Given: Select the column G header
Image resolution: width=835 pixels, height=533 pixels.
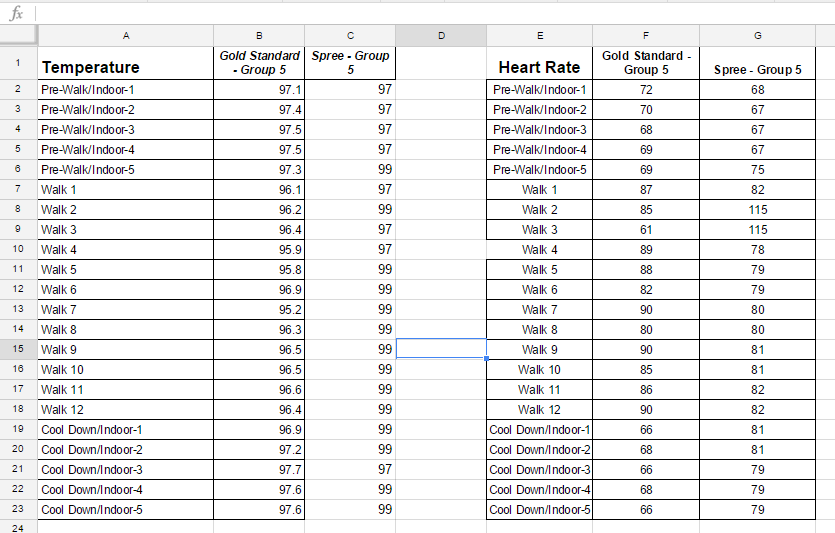Looking at the screenshot, I should coord(757,36).
